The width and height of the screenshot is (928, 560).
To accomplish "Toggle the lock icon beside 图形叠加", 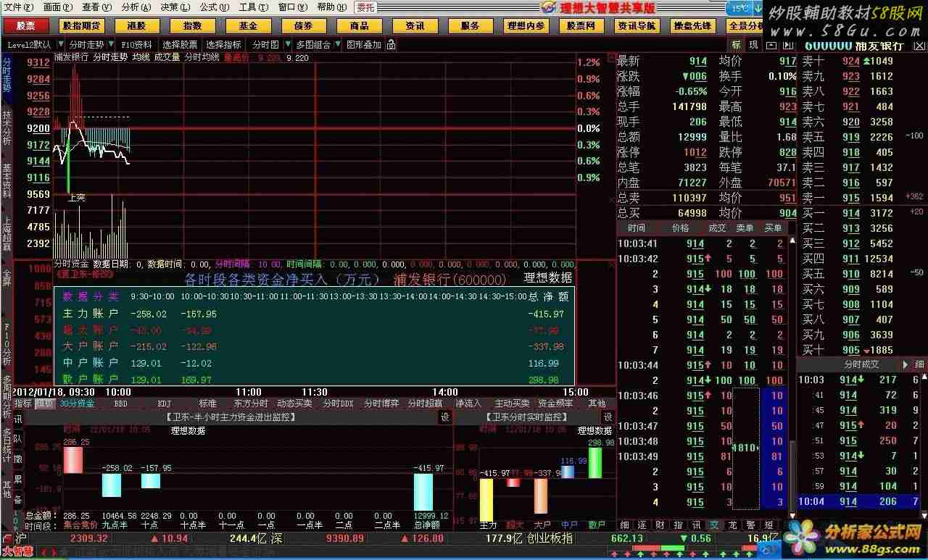I will click(391, 45).
